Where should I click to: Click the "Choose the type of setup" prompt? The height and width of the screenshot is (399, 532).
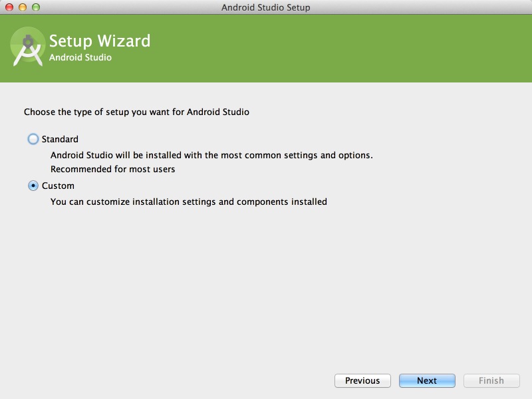click(136, 112)
